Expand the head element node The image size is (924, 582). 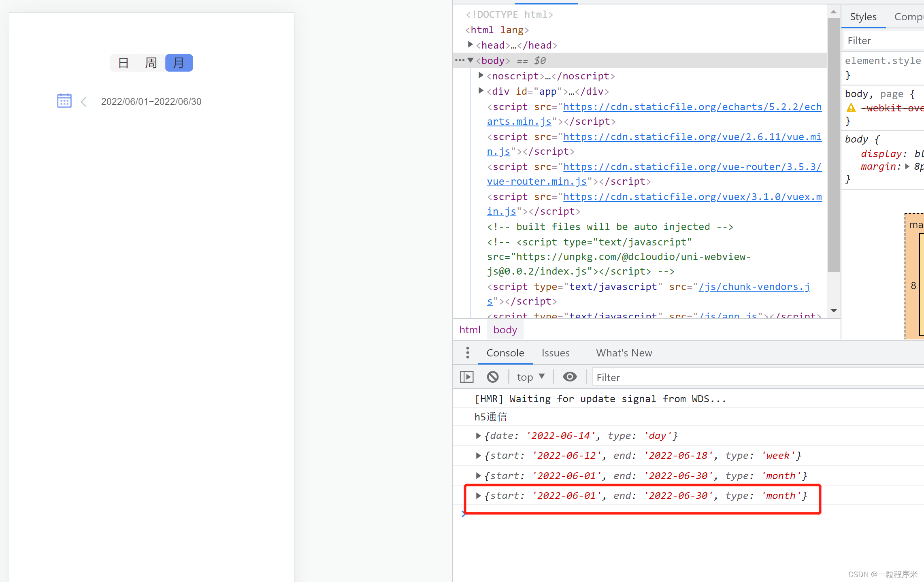coord(470,45)
